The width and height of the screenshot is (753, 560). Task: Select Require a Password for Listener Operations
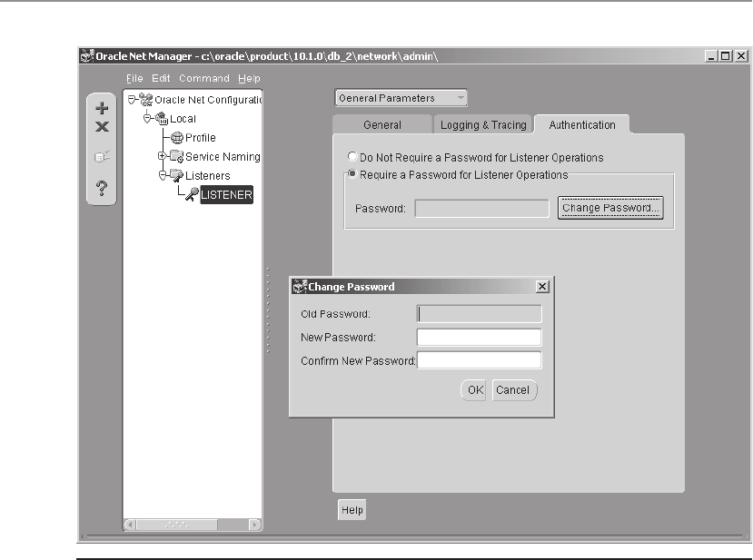tap(352, 173)
